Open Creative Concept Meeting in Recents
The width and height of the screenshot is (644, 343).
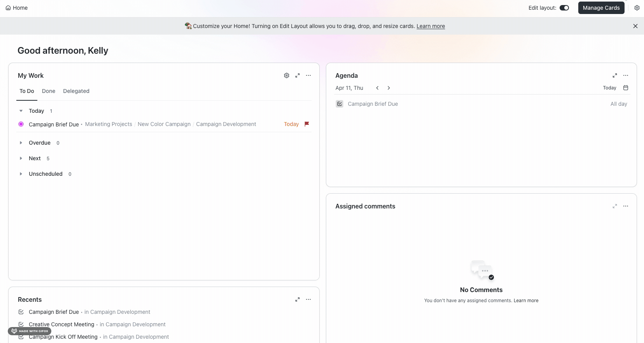61,324
